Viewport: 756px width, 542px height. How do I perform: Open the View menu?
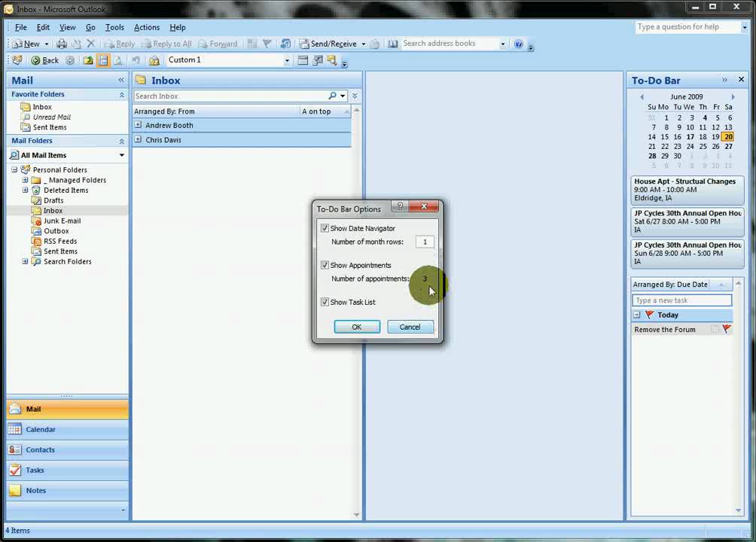(68, 28)
